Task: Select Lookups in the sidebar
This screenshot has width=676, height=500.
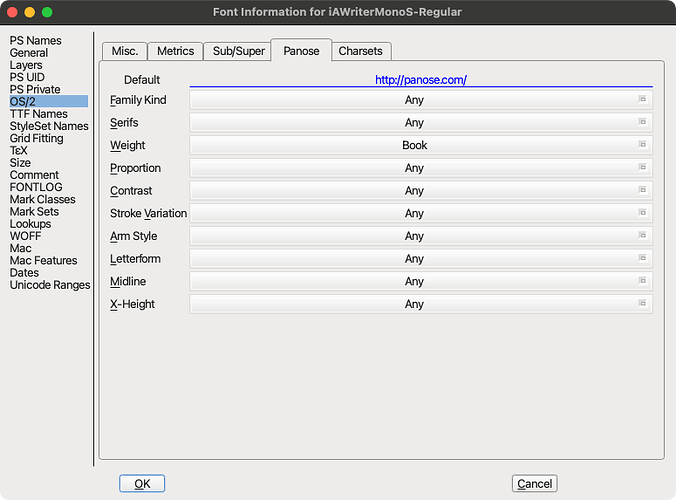Action: tap(31, 224)
